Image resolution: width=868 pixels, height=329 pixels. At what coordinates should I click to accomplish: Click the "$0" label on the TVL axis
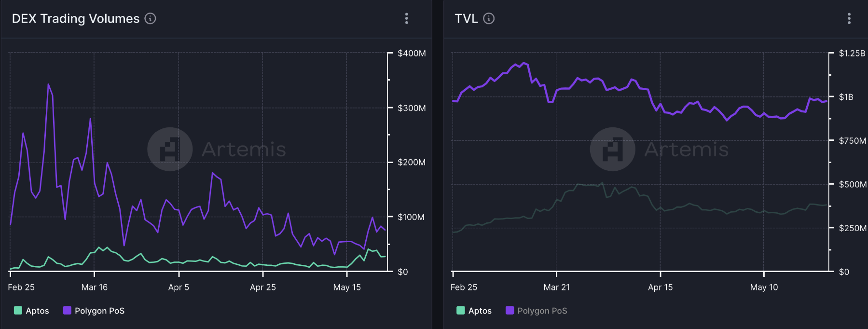tap(844, 272)
